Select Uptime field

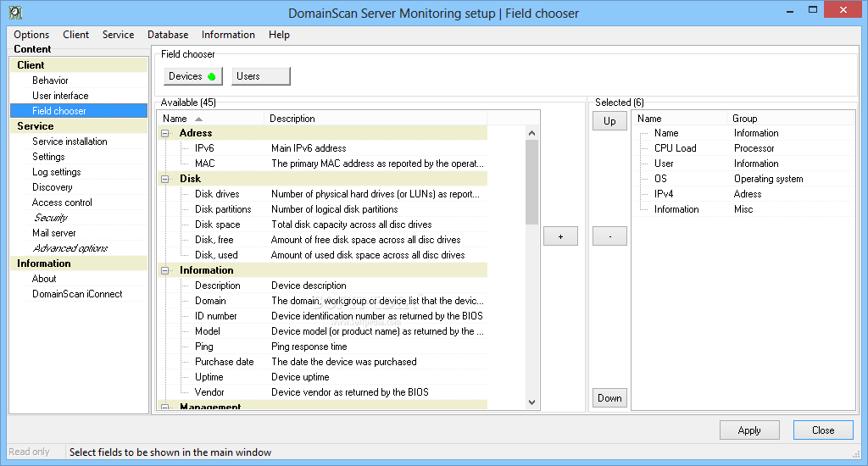[x=209, y=377]
